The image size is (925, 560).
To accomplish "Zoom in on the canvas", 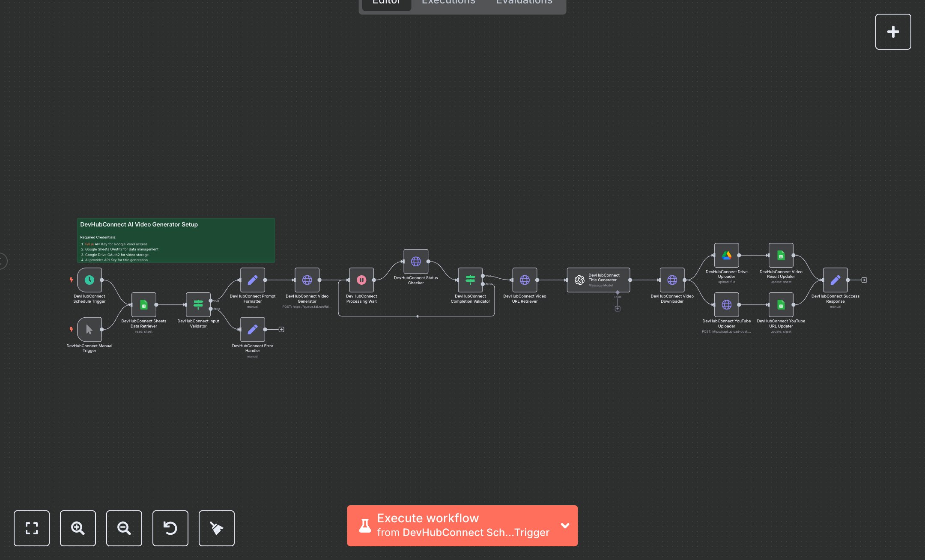I will click(78, 528).
